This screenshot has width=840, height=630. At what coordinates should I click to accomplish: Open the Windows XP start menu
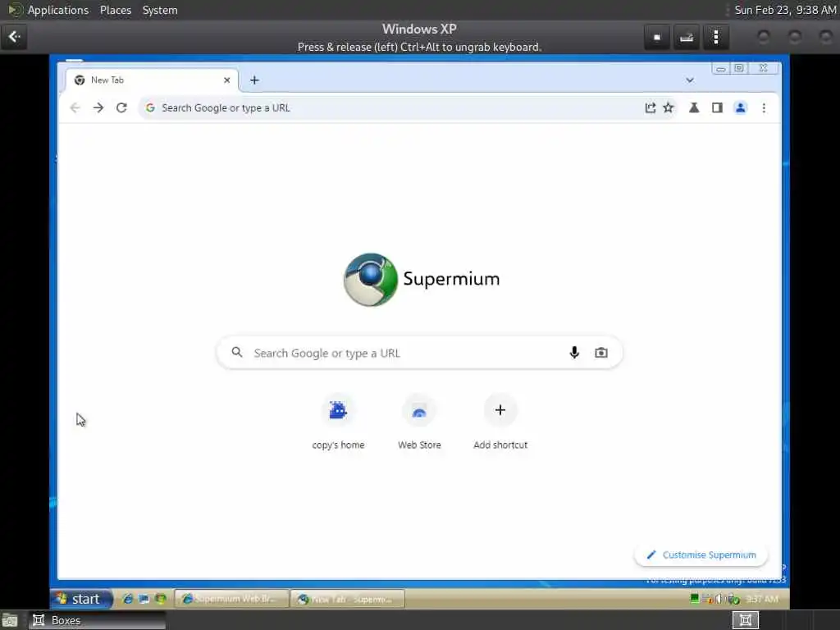(x=81, y=598)
